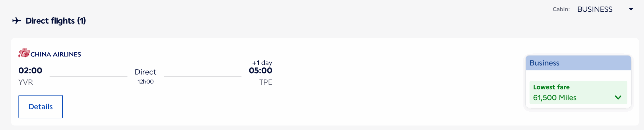Expand the green chevron in Lowest fare
This screenshot has width=644, height=130.
618,97
